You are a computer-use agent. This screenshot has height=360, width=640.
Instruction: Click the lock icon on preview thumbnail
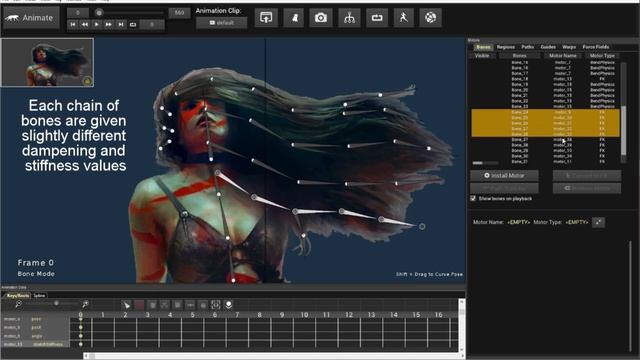[x=87, y=81]
